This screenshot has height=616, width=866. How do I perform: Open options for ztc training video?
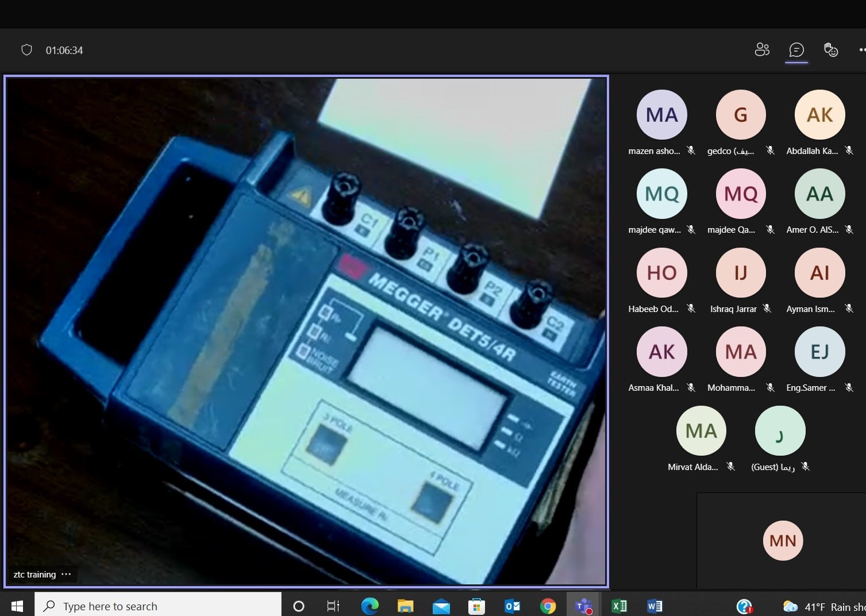(66, 574)
